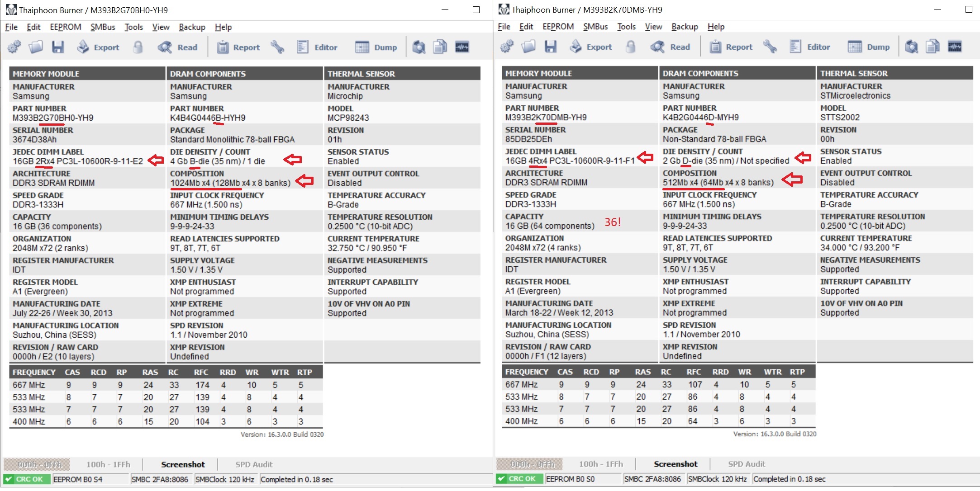Switch to SPD Audit tab in left window

[254, 464]
